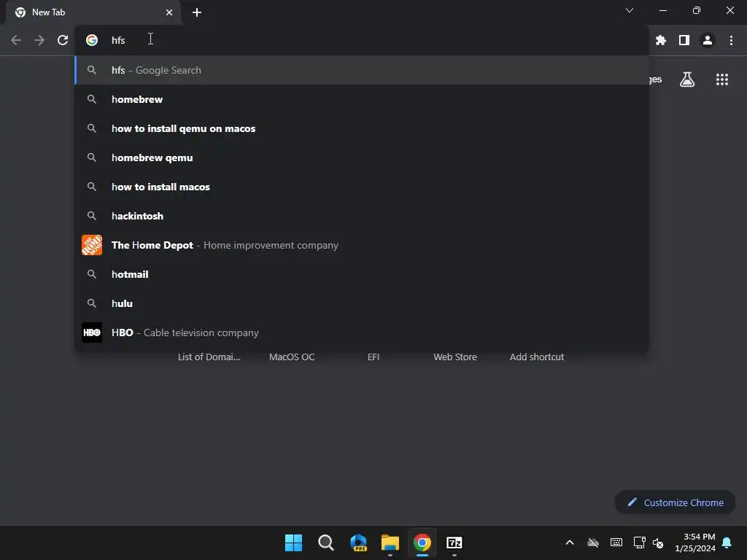
Task: Select 'hfs - Google Search' suggestion
Action: coord(362,70)
